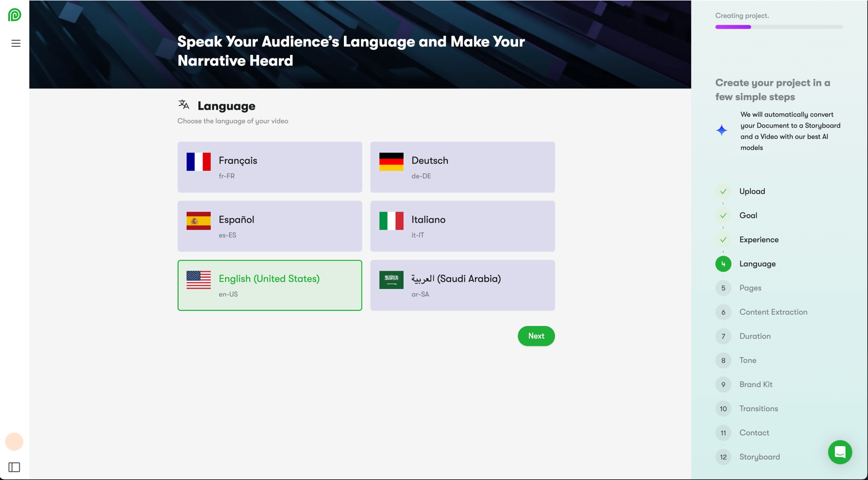Click 'Create your project in a few simple steps'
This screenshot has height=480, width=868.
click(x=772, y=90)
